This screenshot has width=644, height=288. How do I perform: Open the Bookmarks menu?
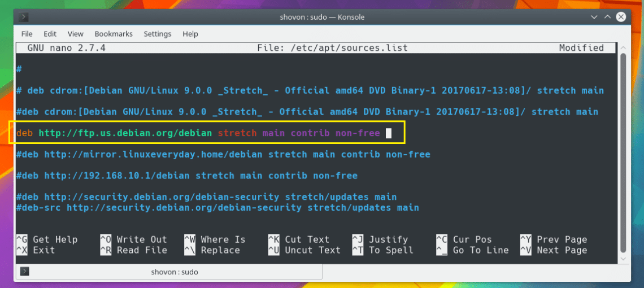114,34
